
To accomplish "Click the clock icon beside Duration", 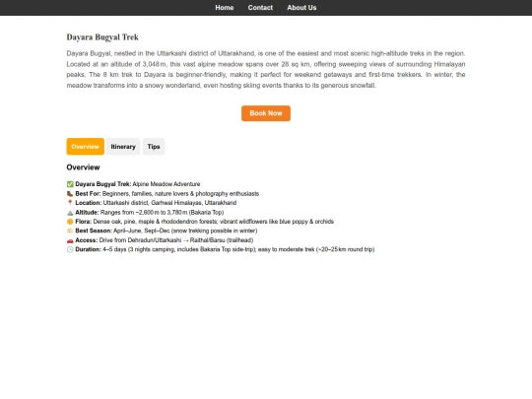I will pyautogui.click(x=70, y=249).
